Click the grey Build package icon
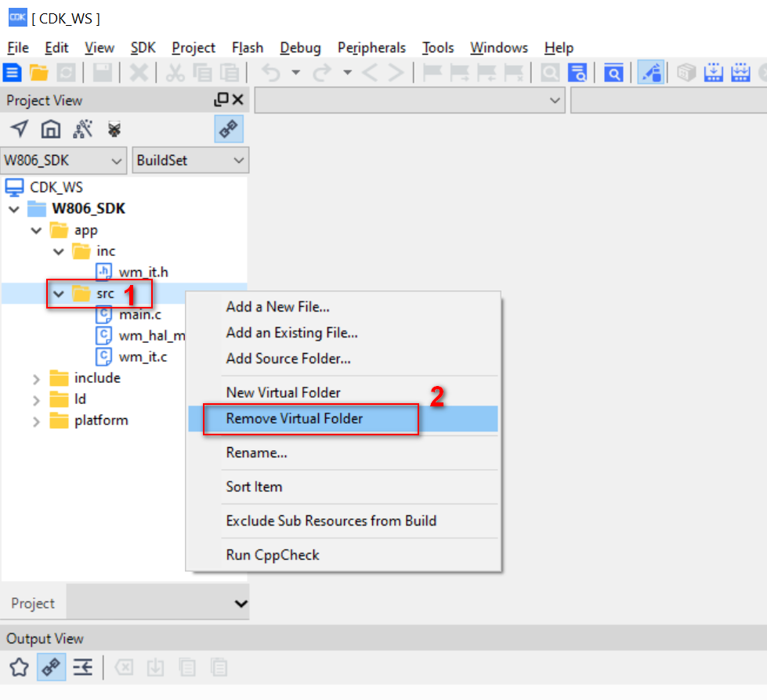Image resolution: width=767 pixels, height=700 pixels. point(687,73)
